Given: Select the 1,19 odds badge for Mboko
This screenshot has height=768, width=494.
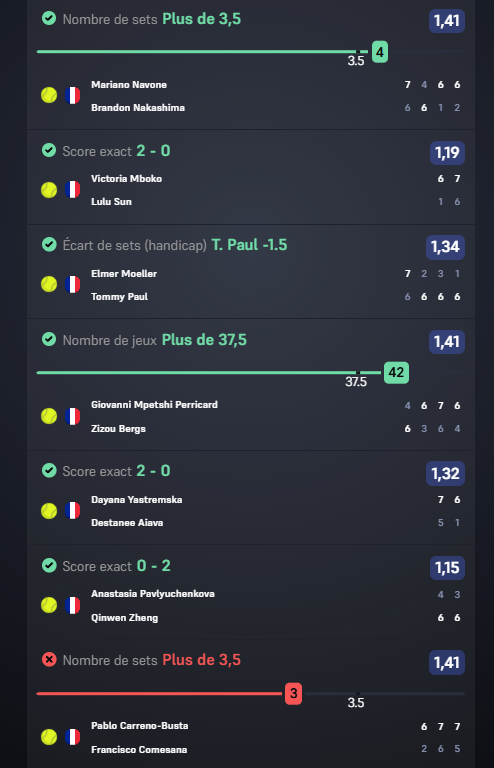Looking at the screenshot, I should [x=447, y=153].
